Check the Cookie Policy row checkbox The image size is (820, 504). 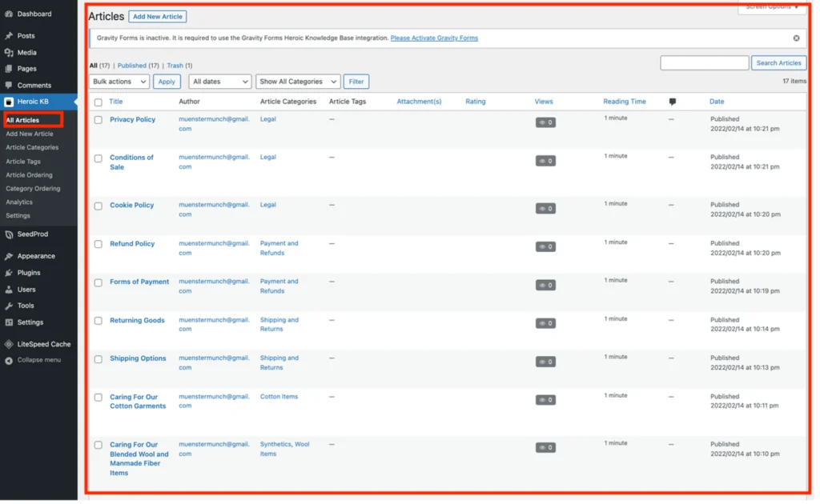click(x=98, y=207)
